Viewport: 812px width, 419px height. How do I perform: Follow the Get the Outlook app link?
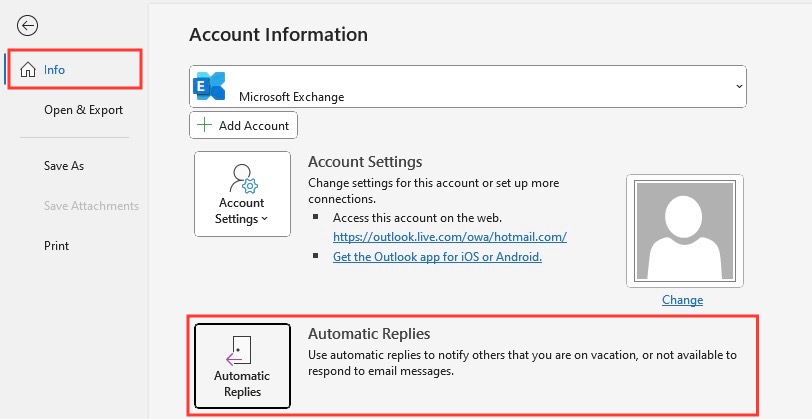[437, 256]
